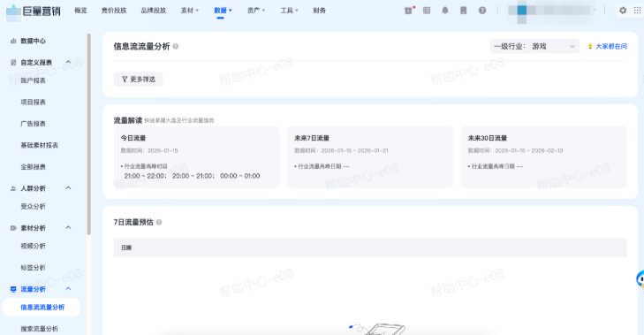Collapse the 流量分析 section
The width and height of the screenshot is (644, 335).
(x=68, y=289)
